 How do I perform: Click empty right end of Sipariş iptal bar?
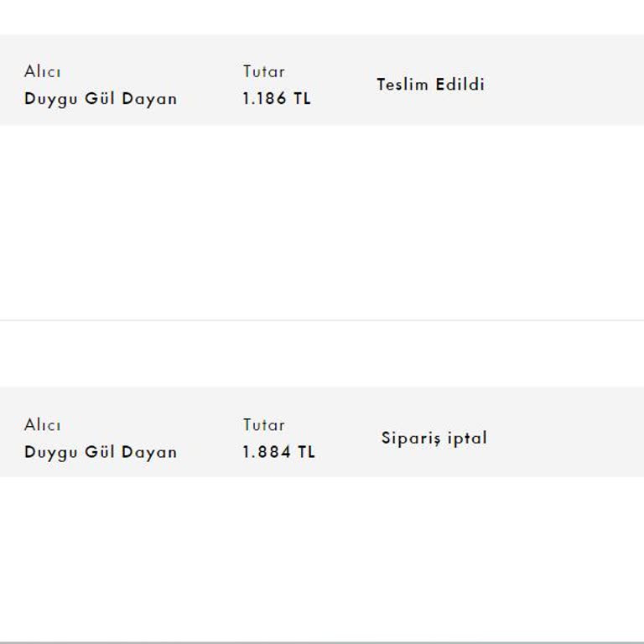587,433
